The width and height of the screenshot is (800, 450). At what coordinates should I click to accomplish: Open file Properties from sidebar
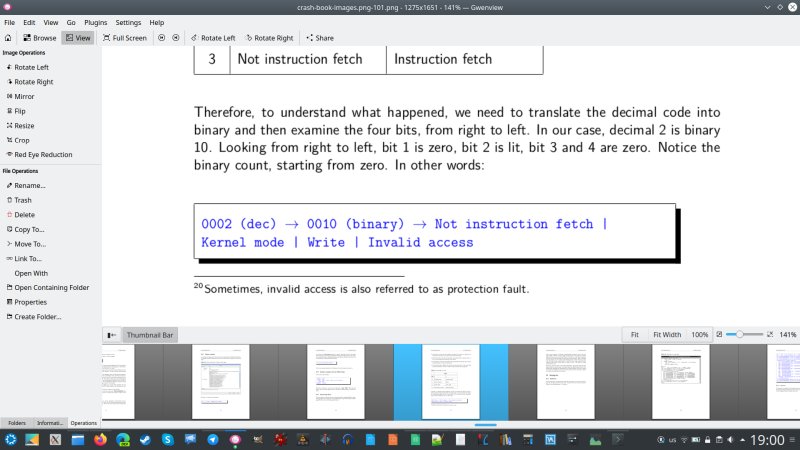(27, 303)
